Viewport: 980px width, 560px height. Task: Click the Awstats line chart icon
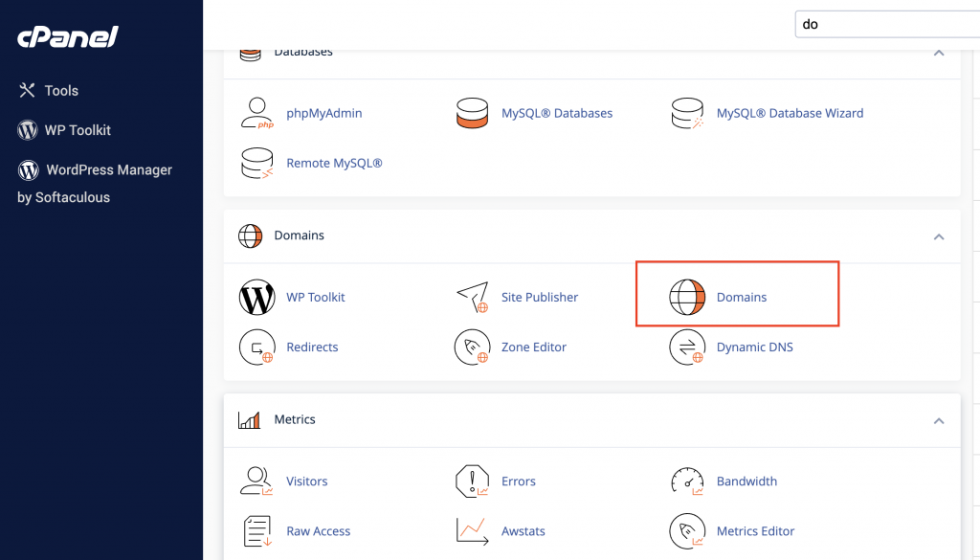pyautogui.click(x=472, y=531)
